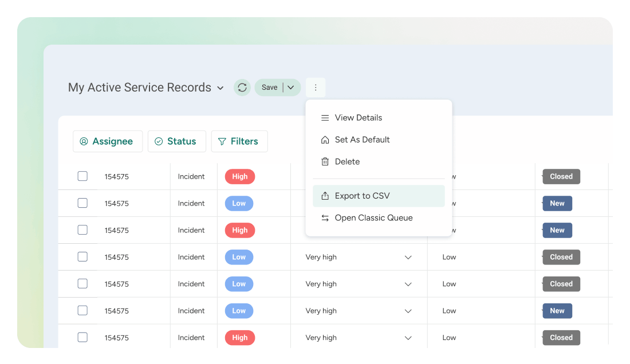Select the last visible row's checkbox
630x364 pixels.
[x=82, y=338]
